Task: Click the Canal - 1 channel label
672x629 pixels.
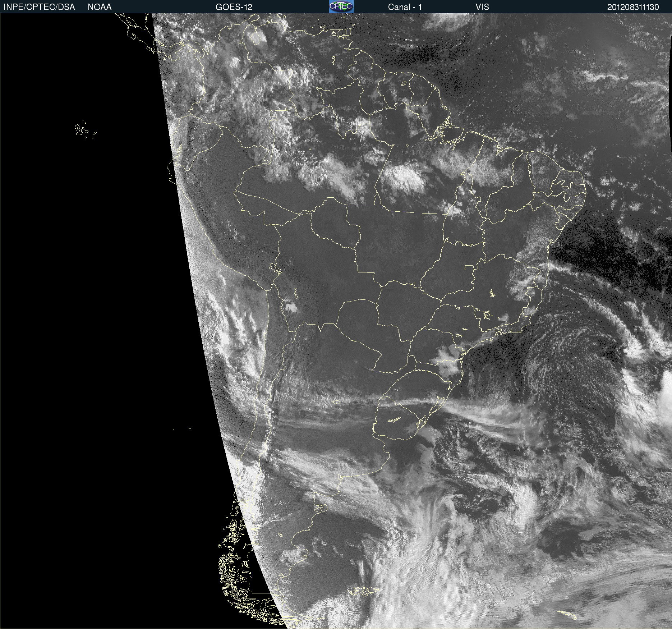Action: tap(405, 7)
